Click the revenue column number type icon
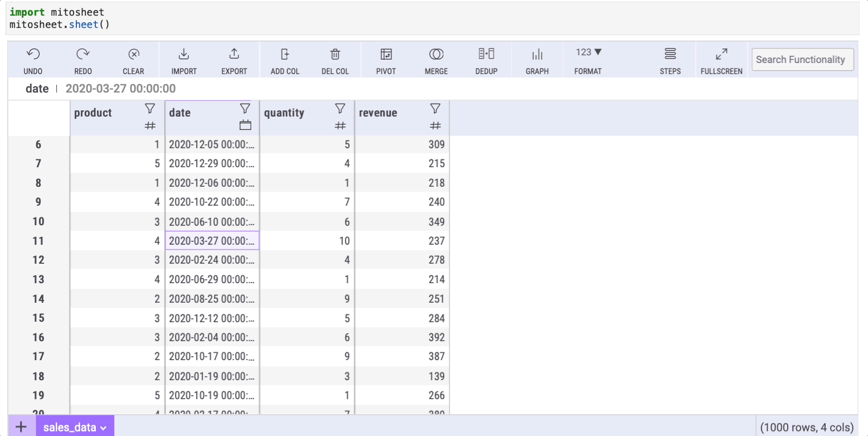Viewport: 868px width, 436px height. pyautogui.click(x=436, y=125)
